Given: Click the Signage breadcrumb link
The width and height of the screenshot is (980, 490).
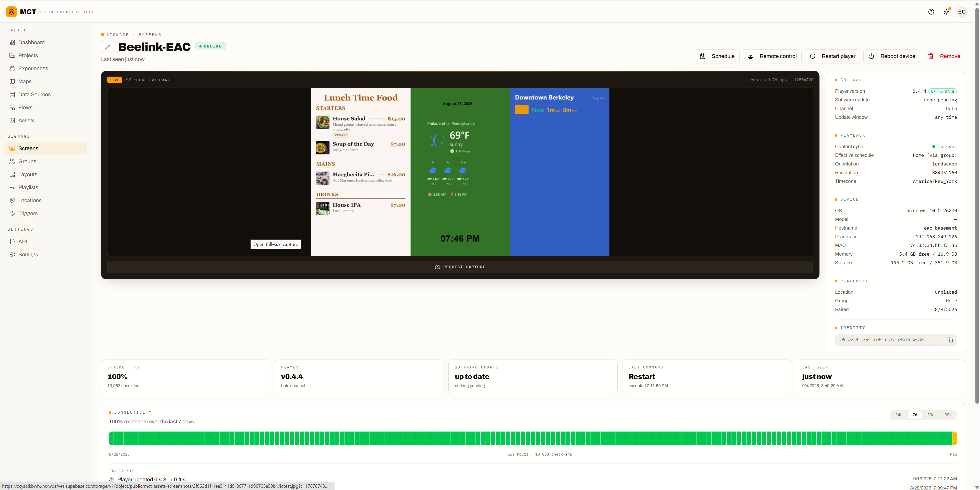Looking at the screenshot, I should coord(118,35).
